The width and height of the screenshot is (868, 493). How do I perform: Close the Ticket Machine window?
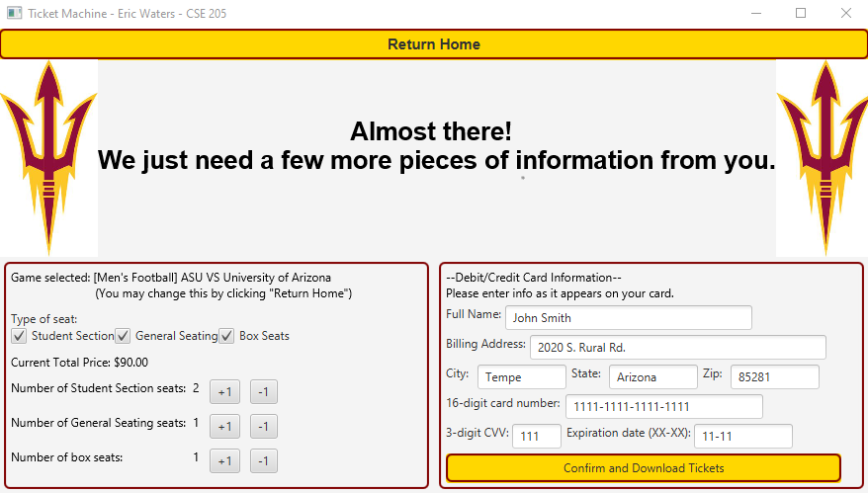click(x=846, y=13)
